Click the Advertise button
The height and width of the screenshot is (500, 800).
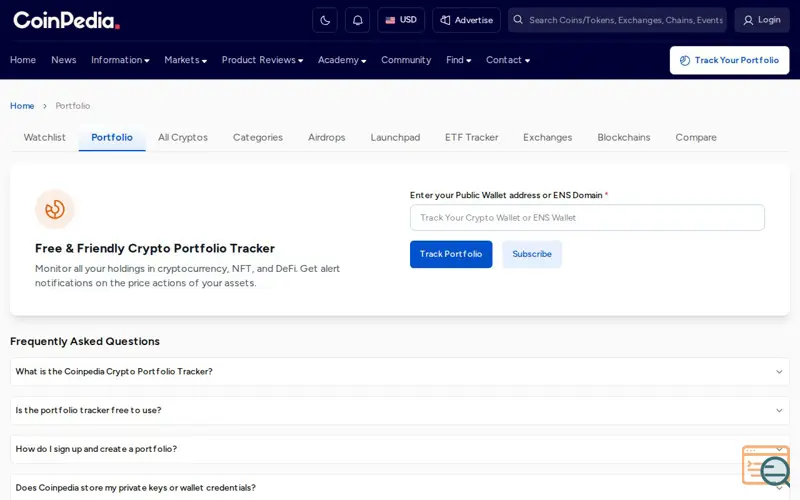click(466, 20)
